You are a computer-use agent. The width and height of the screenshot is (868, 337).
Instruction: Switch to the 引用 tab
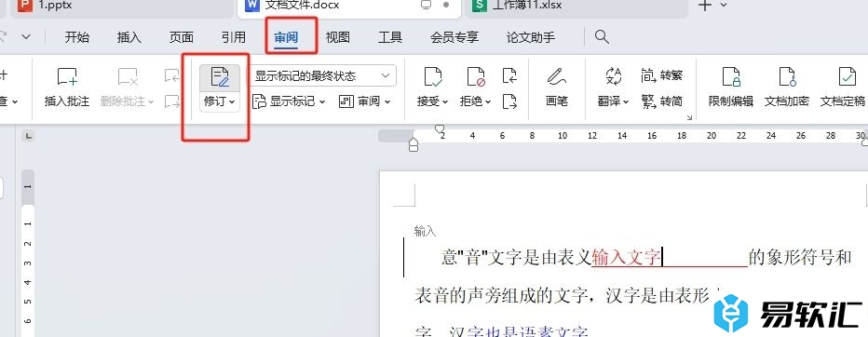pyautogui.click(x=234, y=37)
